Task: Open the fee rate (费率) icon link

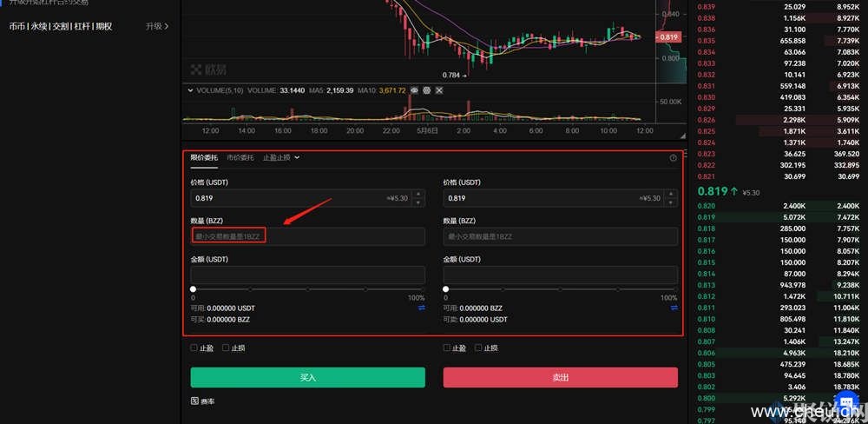Action: [195, 401]
